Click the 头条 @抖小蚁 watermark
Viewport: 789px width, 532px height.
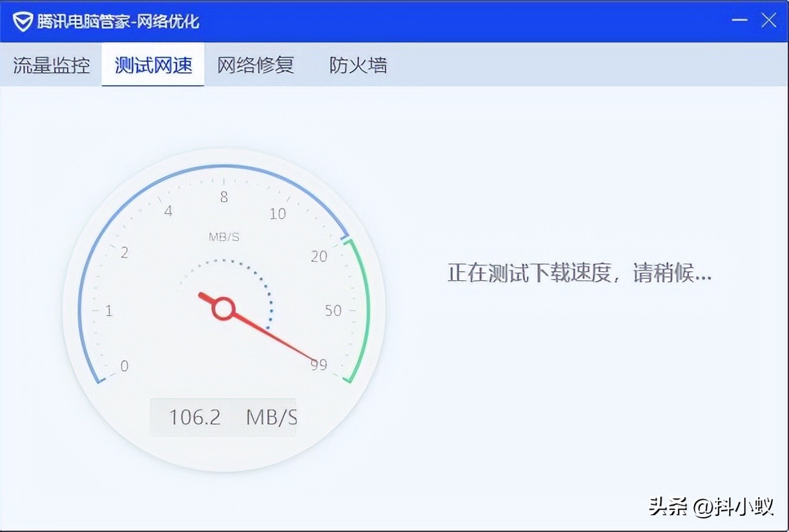[711, 507]
